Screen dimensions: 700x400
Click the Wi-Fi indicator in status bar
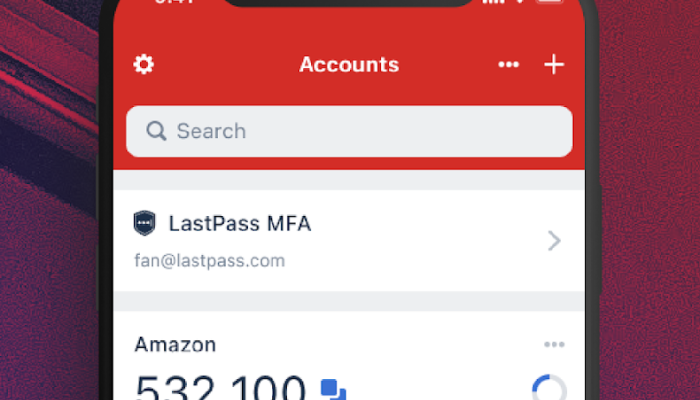519,1
